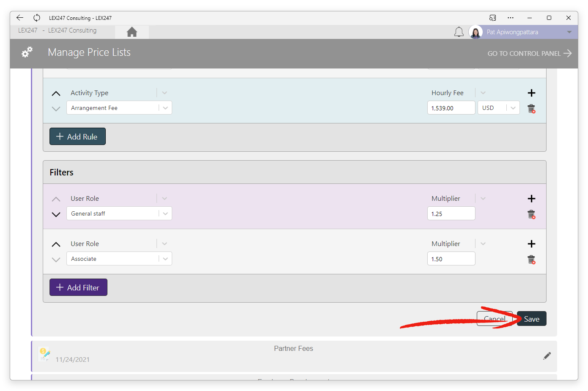Remove the Associate filter with trash icon
588x391 pixels.
point(531,260)
